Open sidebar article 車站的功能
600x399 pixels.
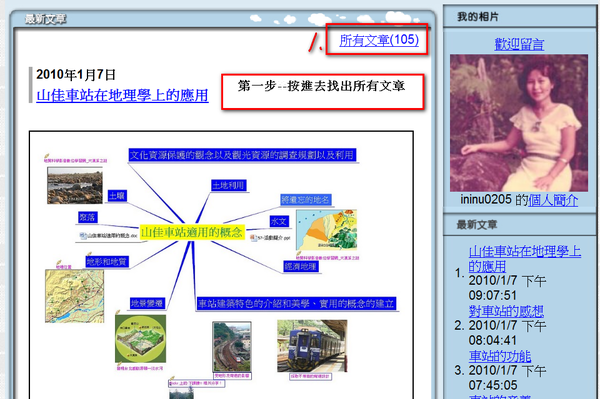(500, 356)
